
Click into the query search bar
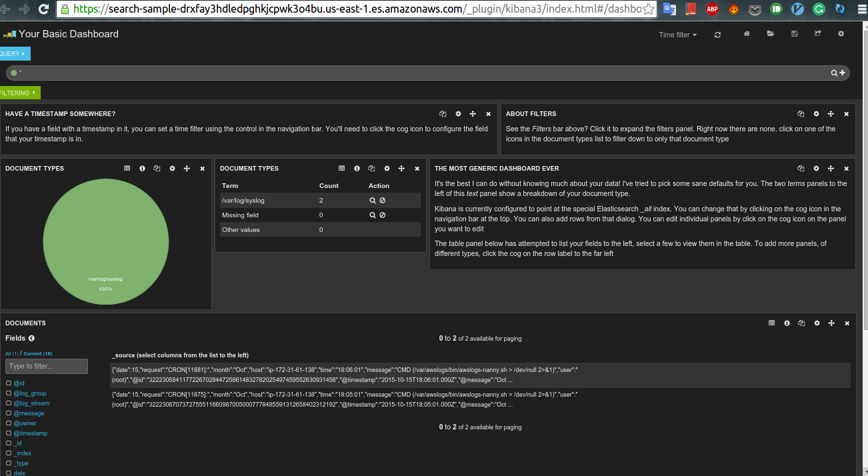[x=427, y=73]
